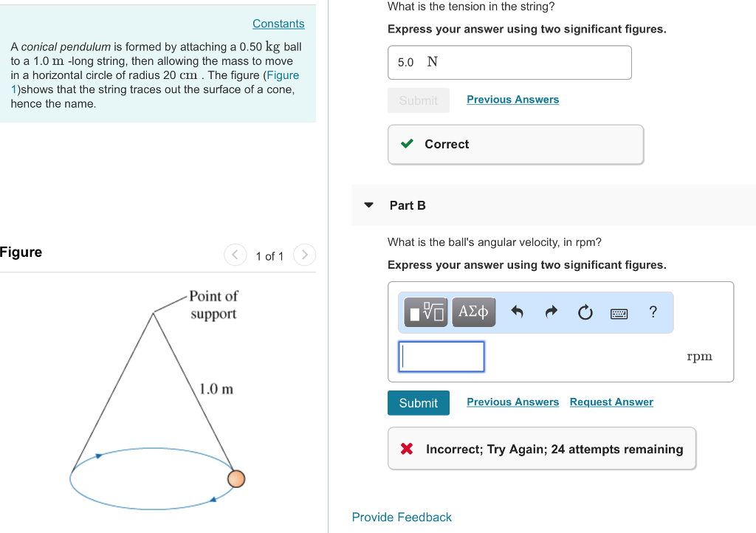View Previous Answers for Part B

[x=512, y=402]
